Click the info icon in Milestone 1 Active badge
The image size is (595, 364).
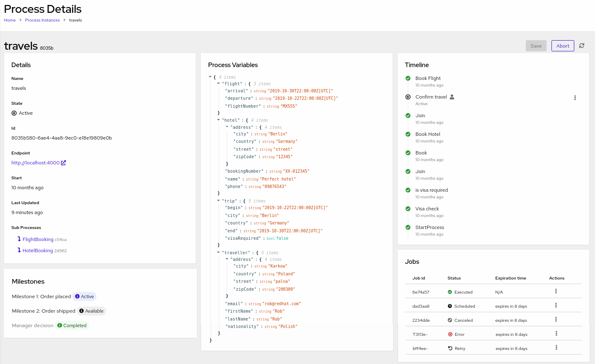point(77,297)
